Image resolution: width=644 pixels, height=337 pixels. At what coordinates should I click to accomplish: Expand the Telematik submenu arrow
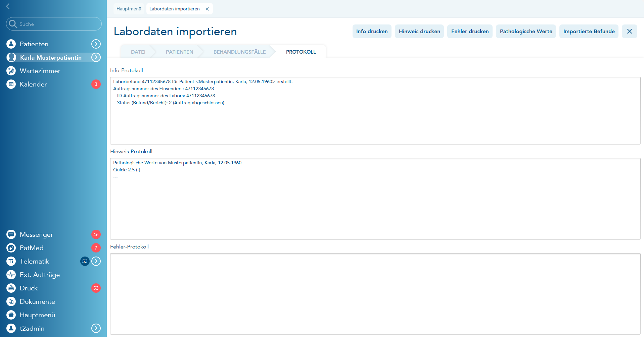(x=96, y=261)
